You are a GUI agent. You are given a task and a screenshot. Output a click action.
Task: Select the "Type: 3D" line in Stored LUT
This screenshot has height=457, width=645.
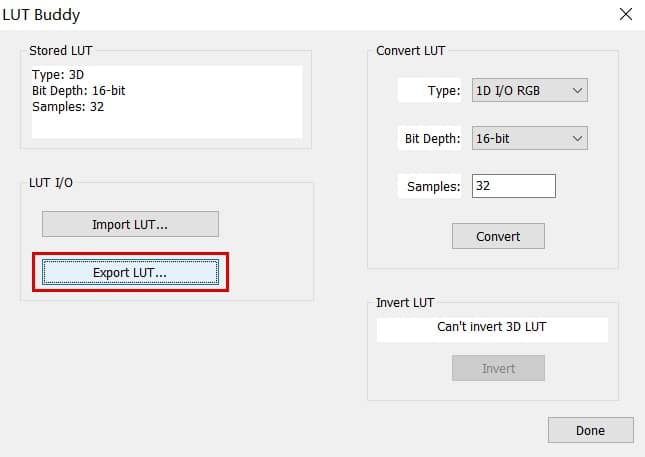click(x=58, y=75)
